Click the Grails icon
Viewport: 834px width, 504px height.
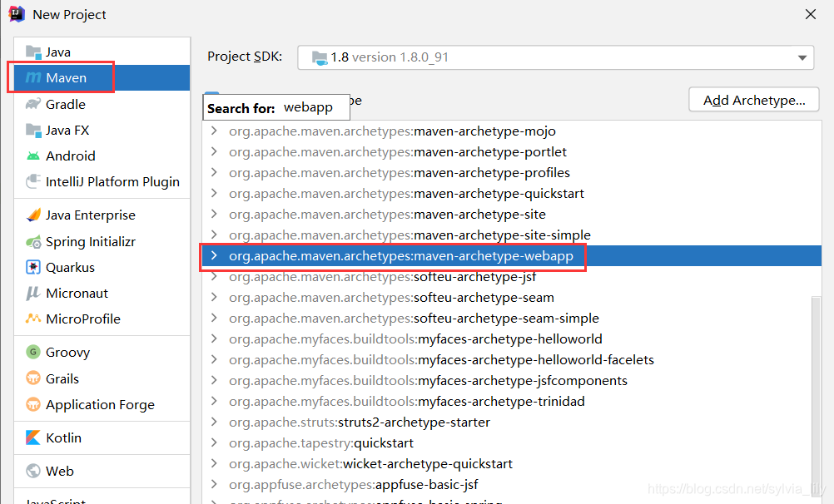pyautogui.click(x=33, y=378)
